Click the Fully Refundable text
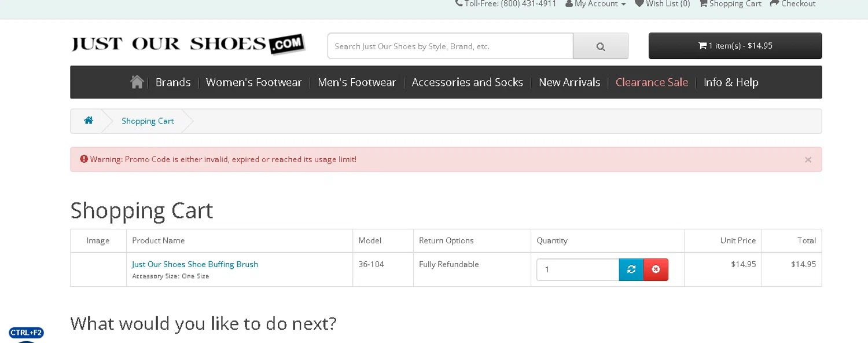This screenshot has height=343, width=868. pyautogui.click(x=449, y=264)
